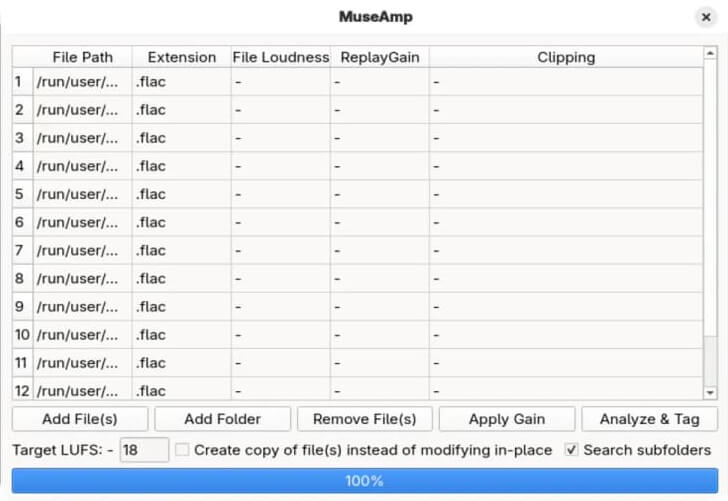728x501 pixels.
Task: Select row header number 11
Action: click(x=23, y=363)
